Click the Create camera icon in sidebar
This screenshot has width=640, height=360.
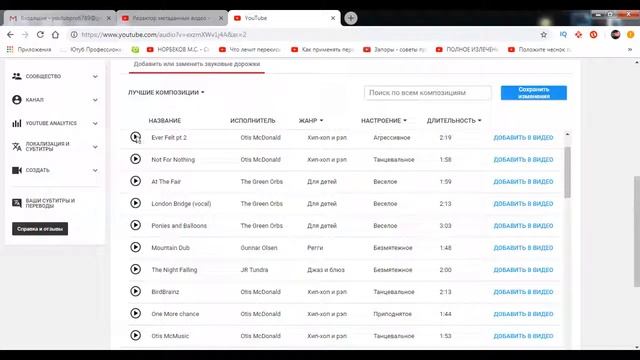[x=17, y=170]
